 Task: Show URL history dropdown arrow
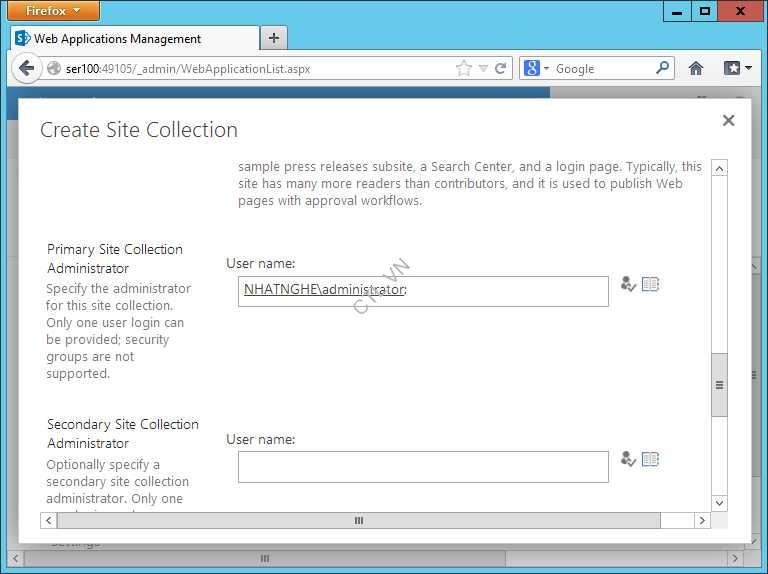tap(483, 69)
